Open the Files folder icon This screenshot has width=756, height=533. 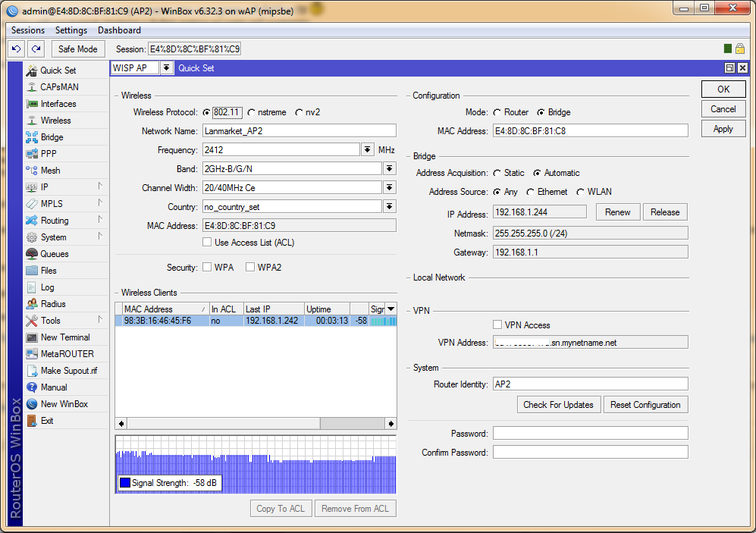tap(32, 271)
